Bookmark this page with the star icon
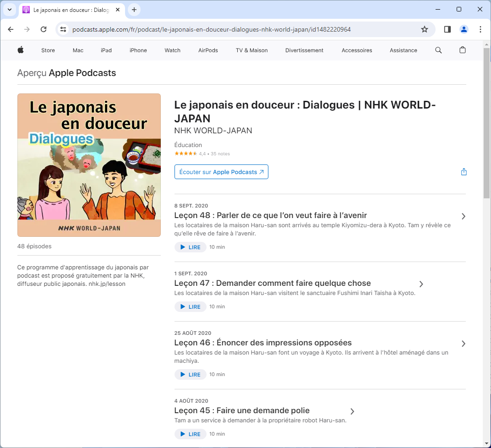Image resolution: width=491 pixels, height=448 pixels. 424,29
